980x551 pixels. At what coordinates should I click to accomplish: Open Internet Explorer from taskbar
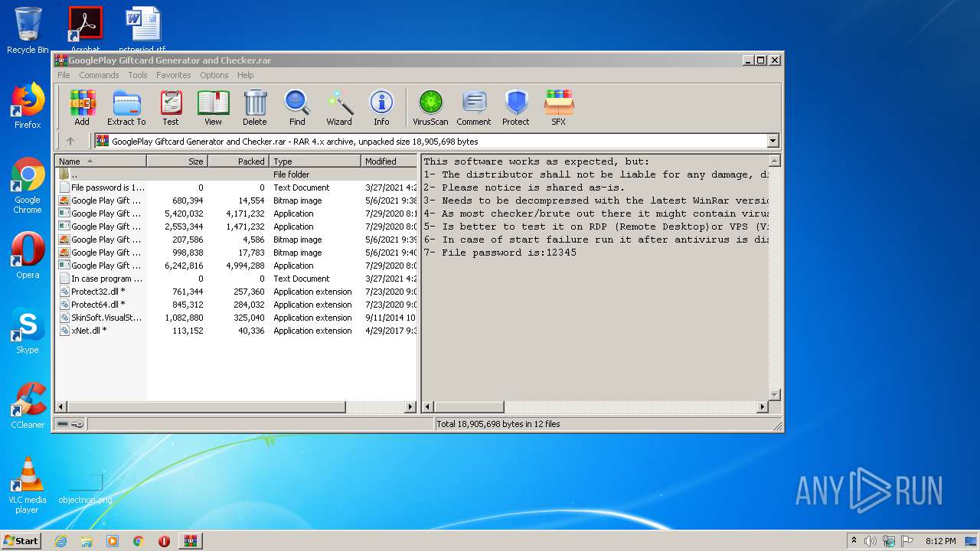click(60, 541)
